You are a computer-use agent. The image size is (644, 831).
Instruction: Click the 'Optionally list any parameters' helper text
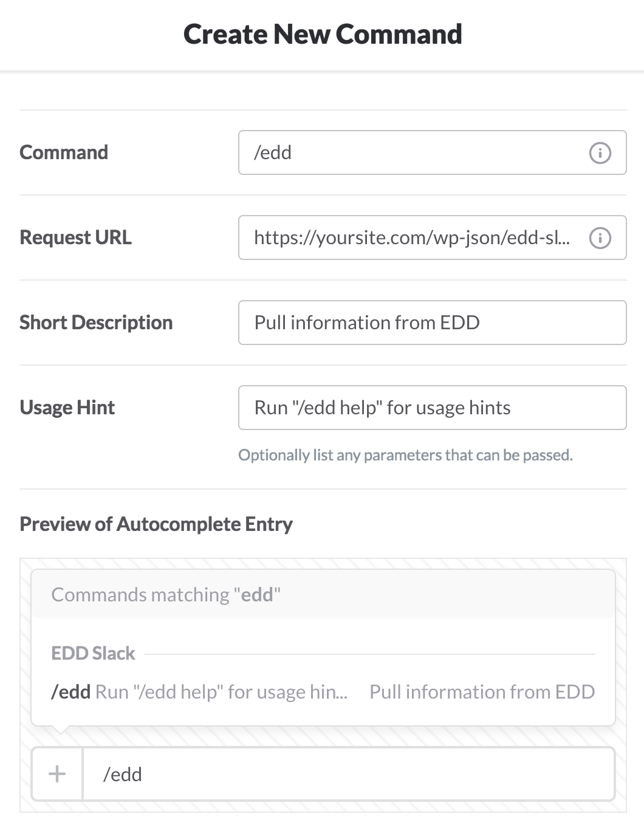405,455
